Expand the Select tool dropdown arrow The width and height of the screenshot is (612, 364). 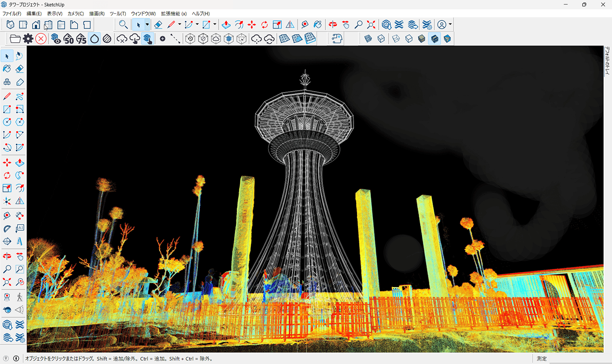(x=147, y=25)
